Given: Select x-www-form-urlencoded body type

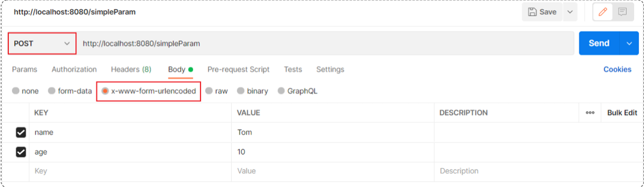Looking at the screenshot, I should tap(149, 91).
